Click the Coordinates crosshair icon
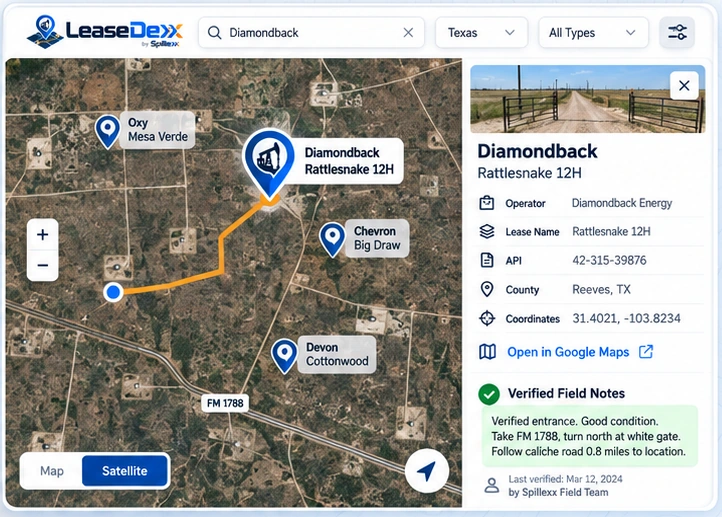This screenshot has height=517, width=722. click(487, 319)
